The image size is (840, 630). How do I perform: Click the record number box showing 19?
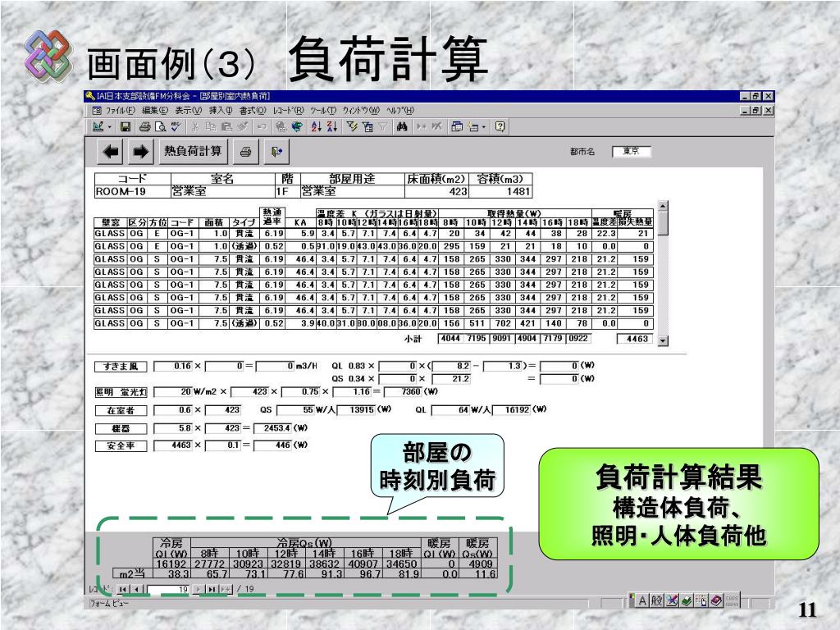click(x=167, y=589)
